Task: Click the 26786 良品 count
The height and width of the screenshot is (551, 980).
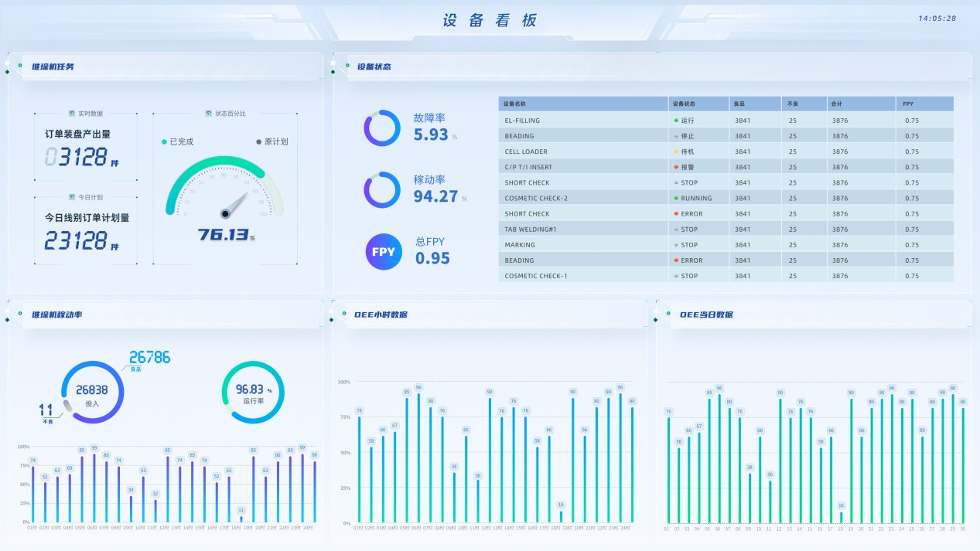Action: click(149, 357)
